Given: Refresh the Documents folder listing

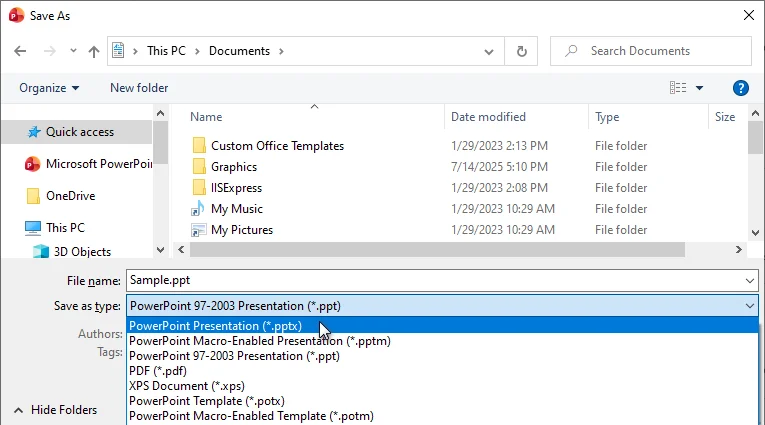Looking at the screenshot, I should point(522,51).
